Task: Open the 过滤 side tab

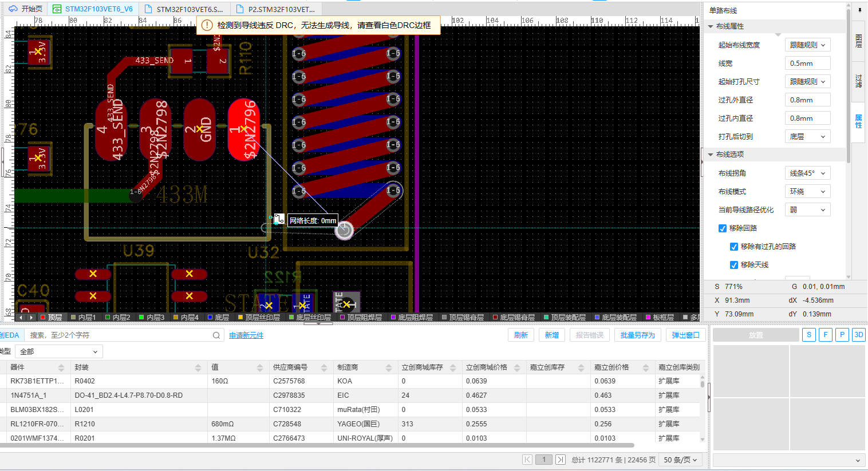Action: [858, 81]
